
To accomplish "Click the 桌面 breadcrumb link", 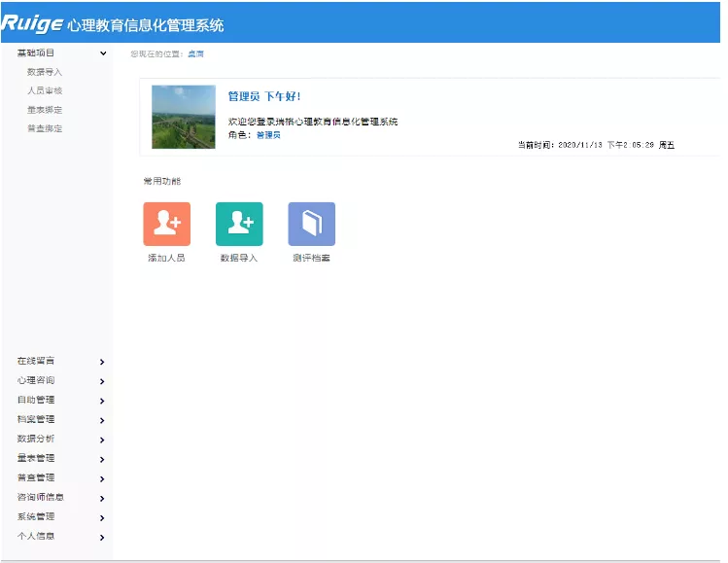I will point(196,53).
